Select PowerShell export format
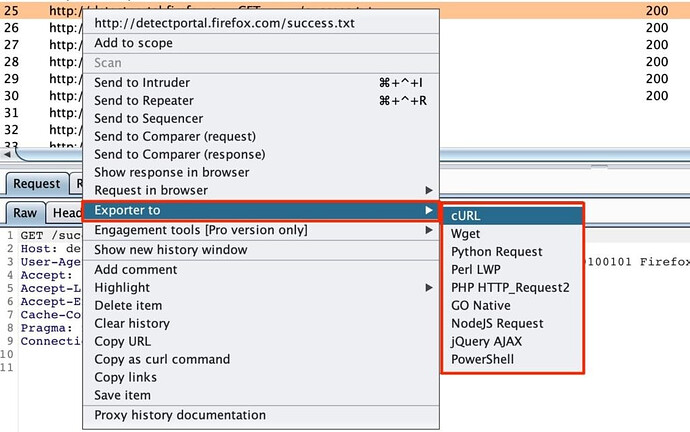 click(x=483, y=359)
